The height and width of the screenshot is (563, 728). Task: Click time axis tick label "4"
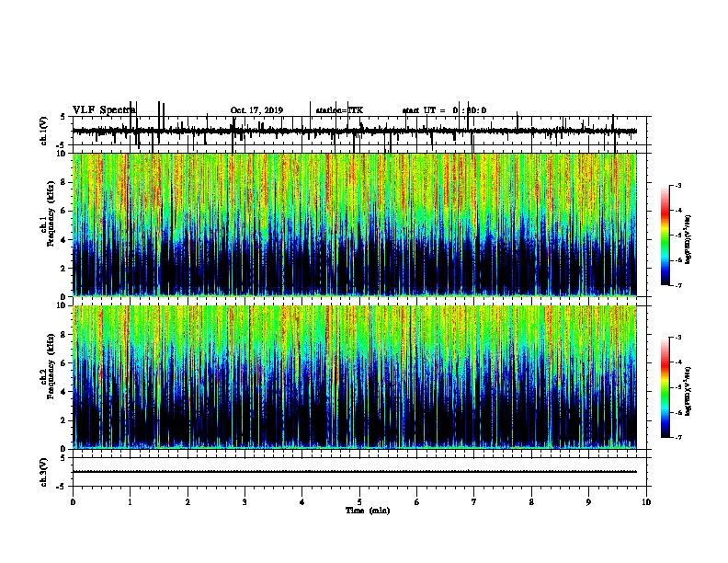302,502
